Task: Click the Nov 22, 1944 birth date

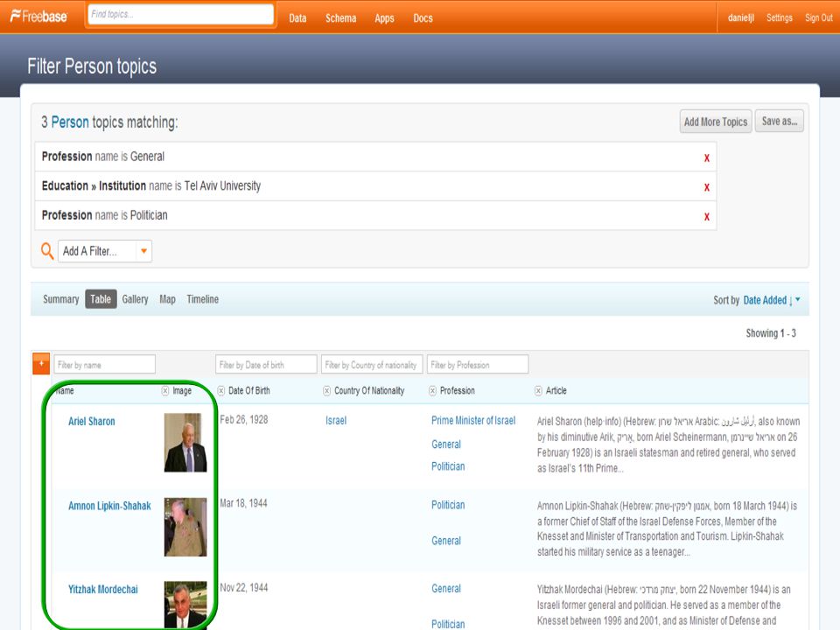Action: (244, 588)
